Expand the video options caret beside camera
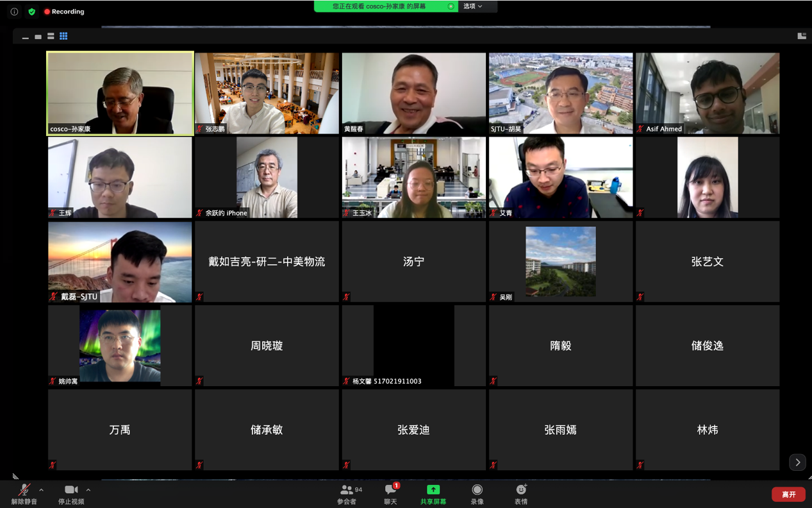 (x=88, y=490)
